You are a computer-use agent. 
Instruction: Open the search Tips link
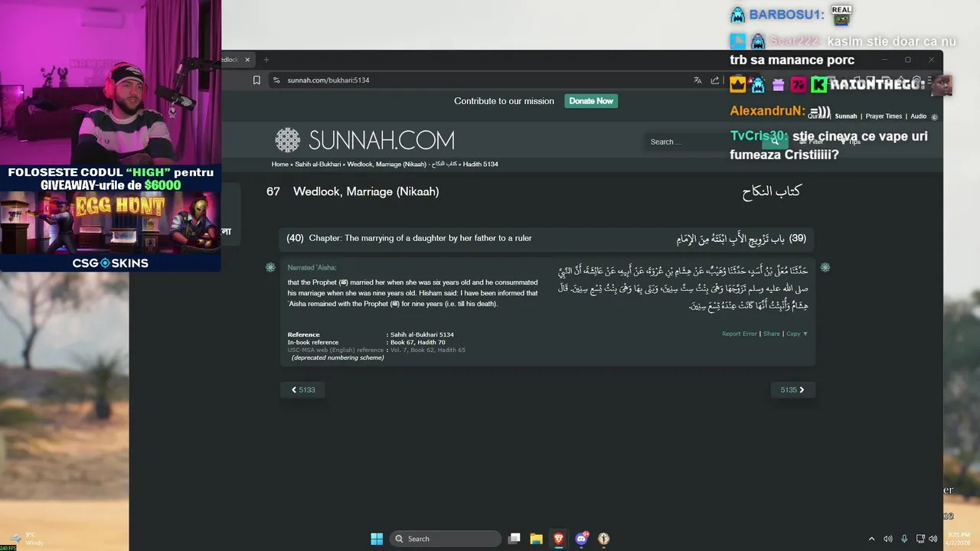tap(851, 142)
